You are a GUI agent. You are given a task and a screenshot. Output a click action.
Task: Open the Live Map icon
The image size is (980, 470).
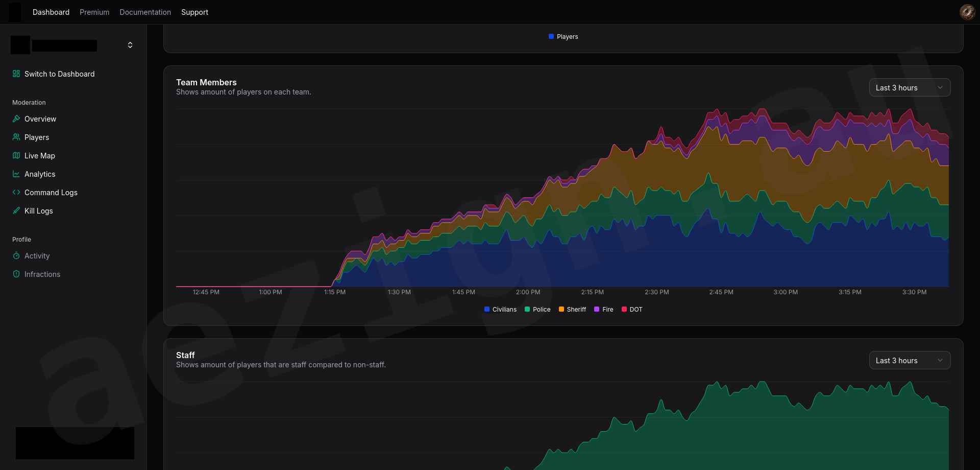(x=16, y=156)
